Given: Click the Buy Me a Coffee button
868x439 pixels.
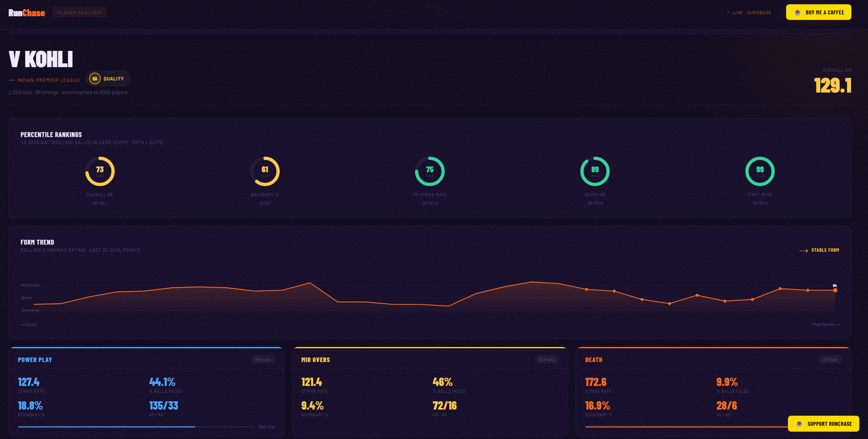Looking at the screenshot, I should (819, 13).
